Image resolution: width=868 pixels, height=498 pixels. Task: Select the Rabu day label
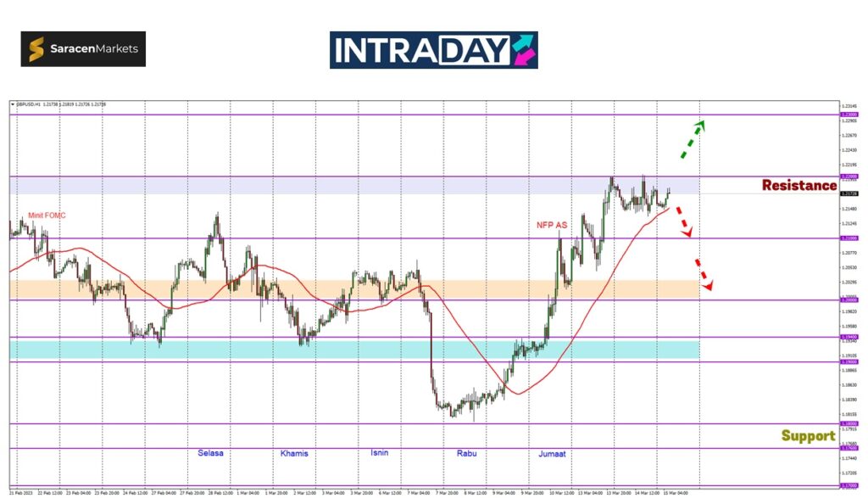coord(467,454)
